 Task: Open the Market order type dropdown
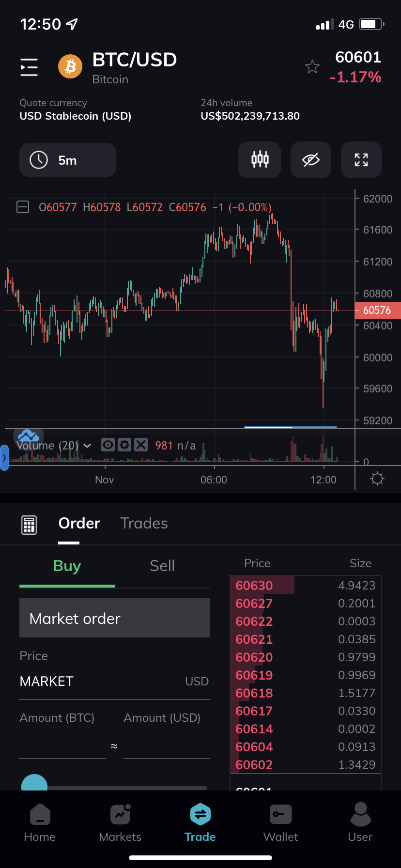point(115,618)
